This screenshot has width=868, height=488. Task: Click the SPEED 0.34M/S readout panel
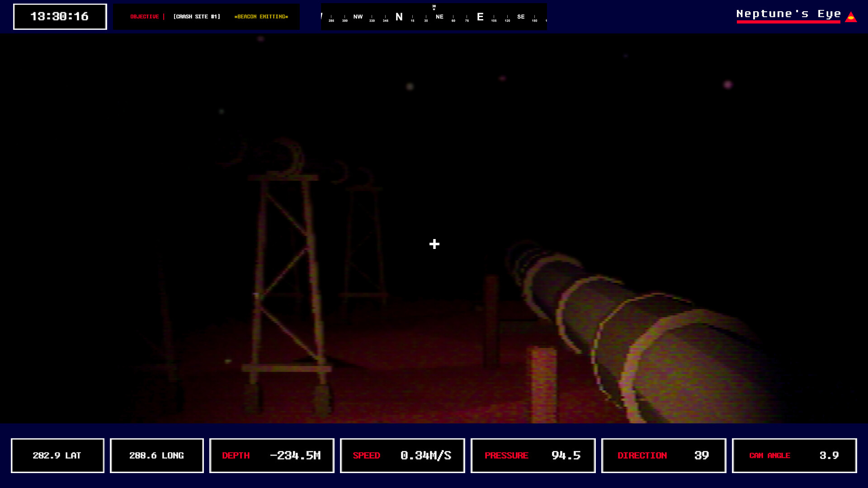coord(402,455)
